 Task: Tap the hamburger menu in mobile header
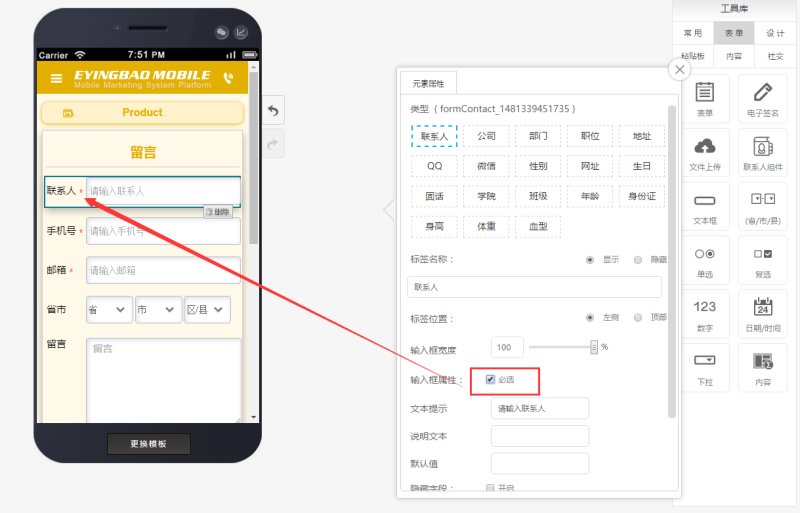pyautogui.click(x=56, y=79)
